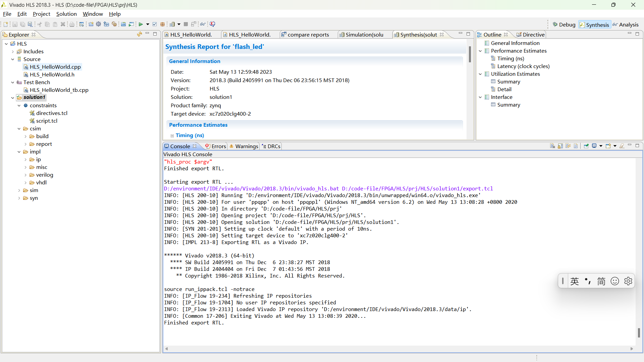Click Display Selected Console monitor icon
Viewport: 644px width, 362px height.
pyautogui.click(x=594, y=146)
